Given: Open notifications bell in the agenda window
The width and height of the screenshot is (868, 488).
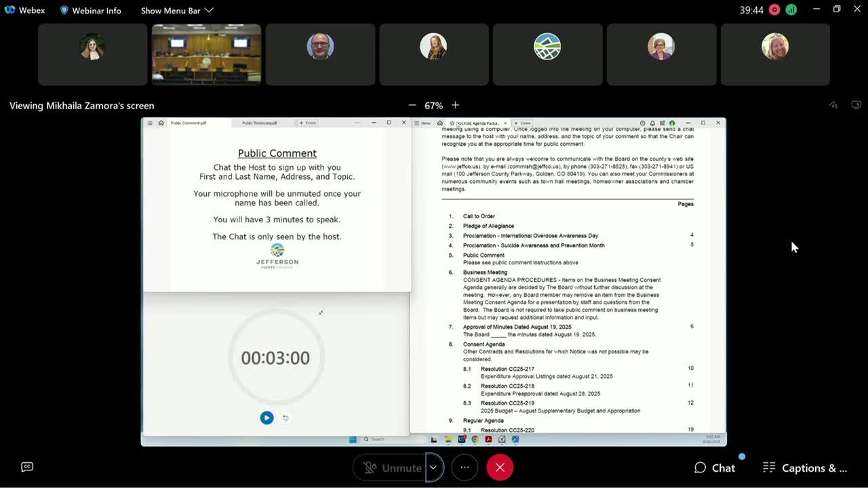Looking at the screenshot, I should [652, 123].
